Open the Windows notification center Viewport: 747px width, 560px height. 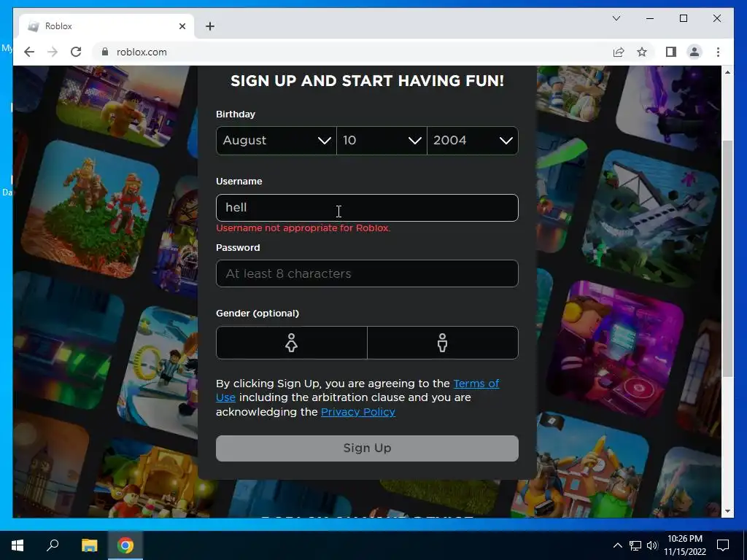(x=723, y=545)
